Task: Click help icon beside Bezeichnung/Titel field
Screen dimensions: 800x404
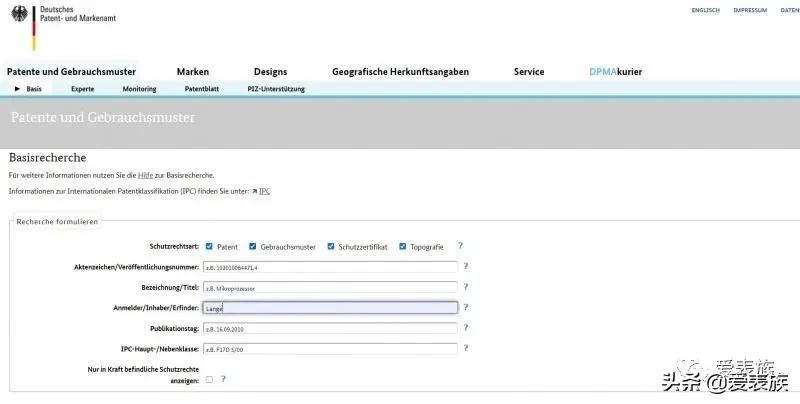Action: click(466, 287)
